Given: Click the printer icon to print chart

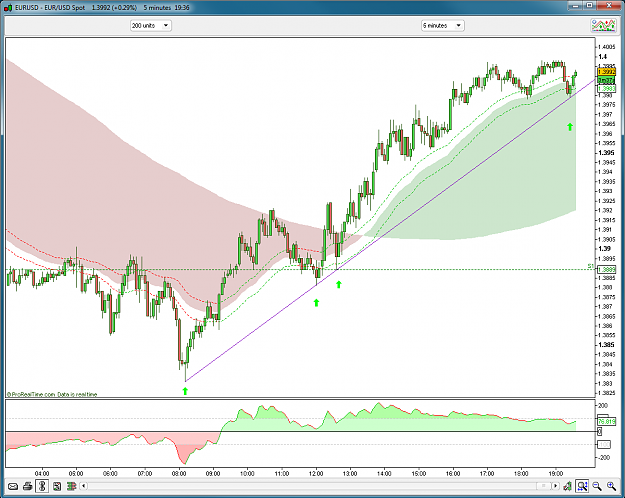Looking at the screenshot, I should [x=28, y=486].
